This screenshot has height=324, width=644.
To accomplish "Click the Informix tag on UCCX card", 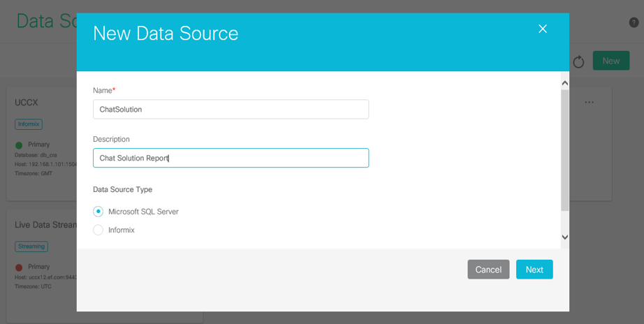I will pyautogui.click(x=29, y=124).
